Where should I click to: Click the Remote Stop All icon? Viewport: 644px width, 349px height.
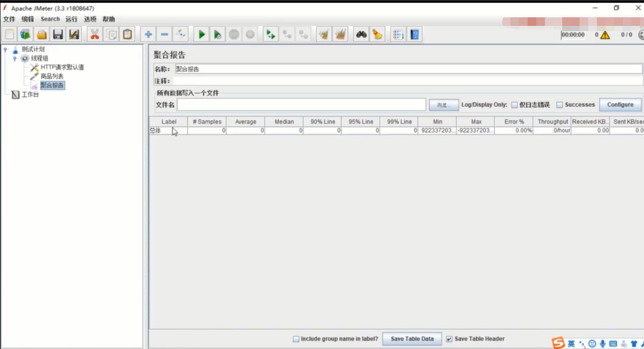pyautogui.click(x=287, y=35)
